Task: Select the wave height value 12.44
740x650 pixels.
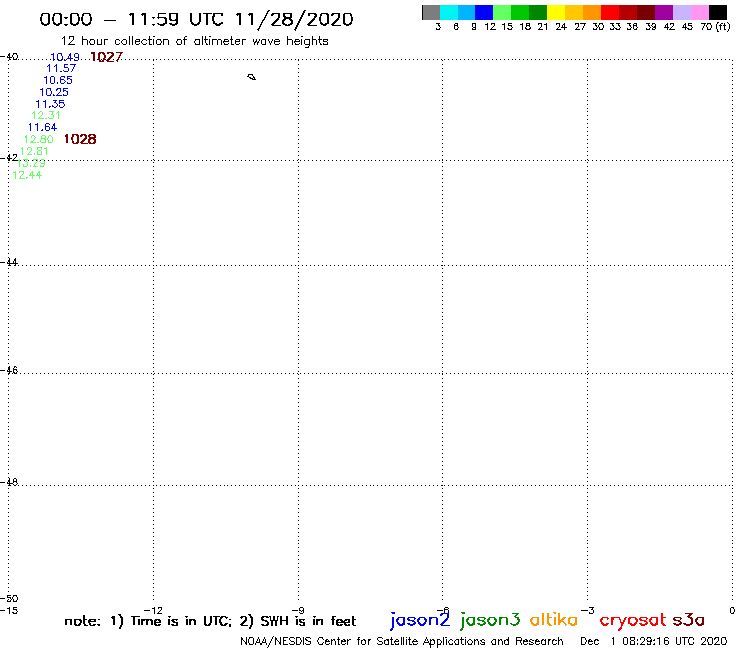Action: coord(27,175)
